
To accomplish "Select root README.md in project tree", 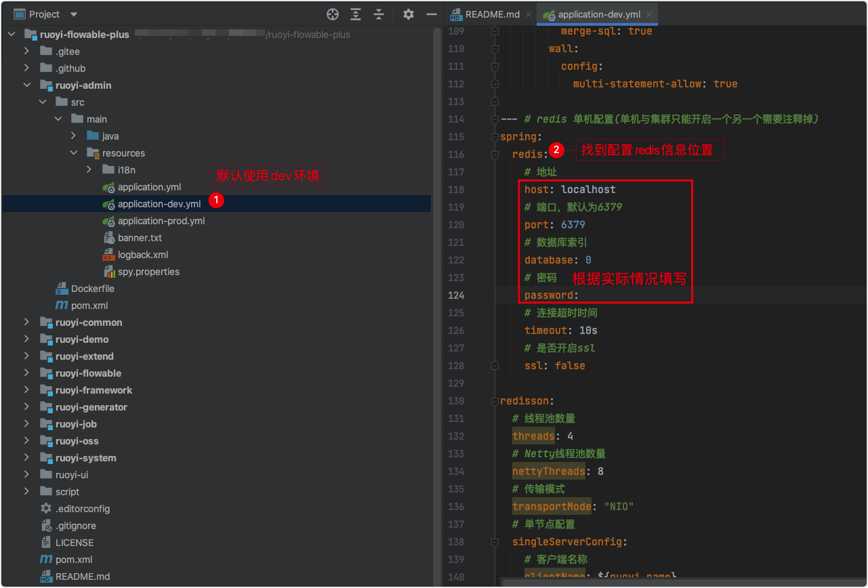I will tap(83, 576).
